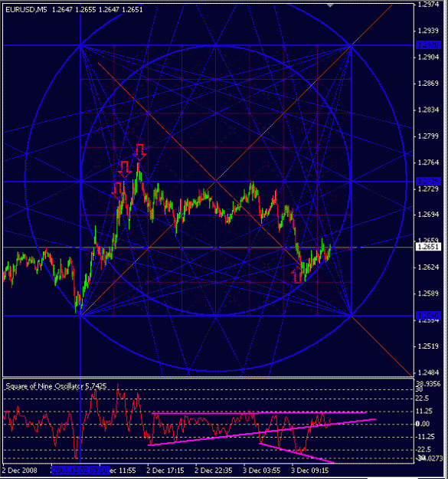Click the 3 Dec 09:15 time label
The width and height of the screenshot is (448, 479).
(x=309, y=470)
